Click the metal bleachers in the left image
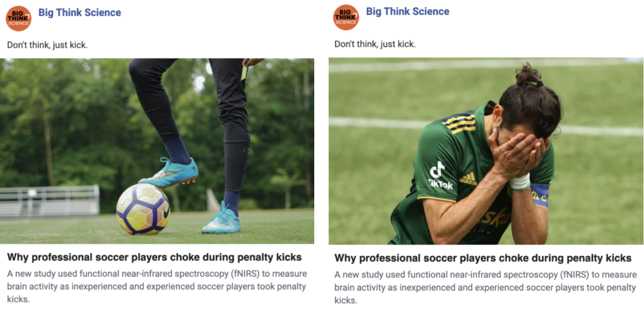644x310 pixels. [50, 199]
